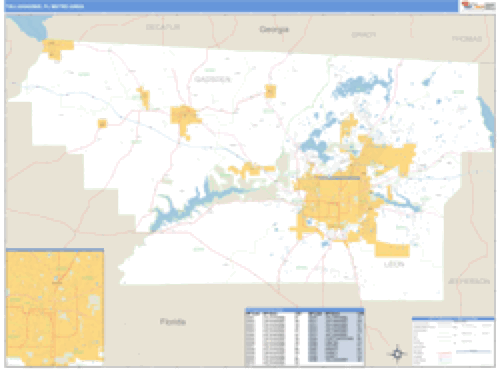Open the orange city inset map
The width and height of the screenshot is (500, 376).
pos(55,307)
